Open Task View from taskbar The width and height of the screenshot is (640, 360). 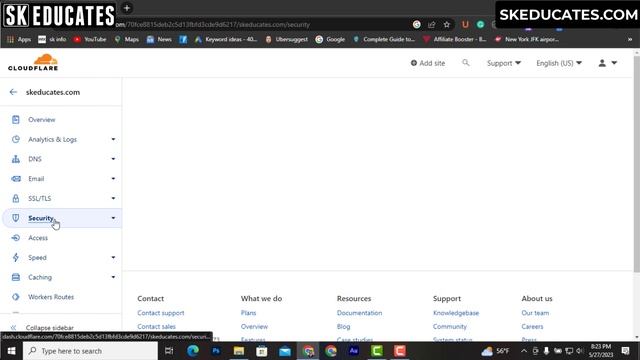tap(169, 351)
